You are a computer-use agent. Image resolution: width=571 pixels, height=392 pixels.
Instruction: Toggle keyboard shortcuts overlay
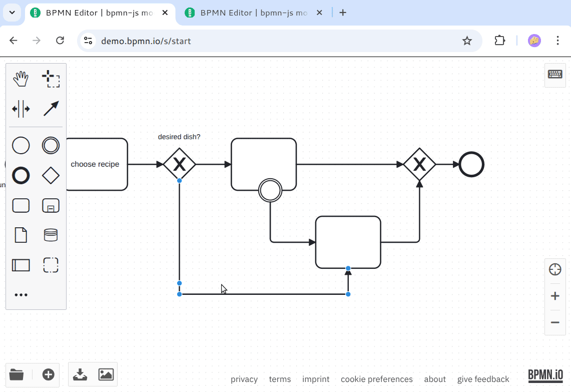tap(555, 75)
